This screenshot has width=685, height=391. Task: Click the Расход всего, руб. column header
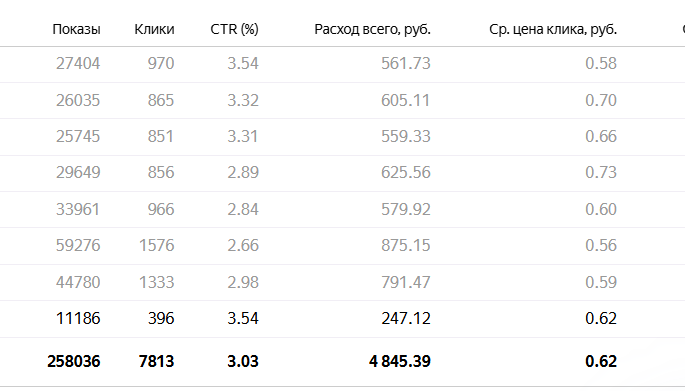click(x=373, y=29)
